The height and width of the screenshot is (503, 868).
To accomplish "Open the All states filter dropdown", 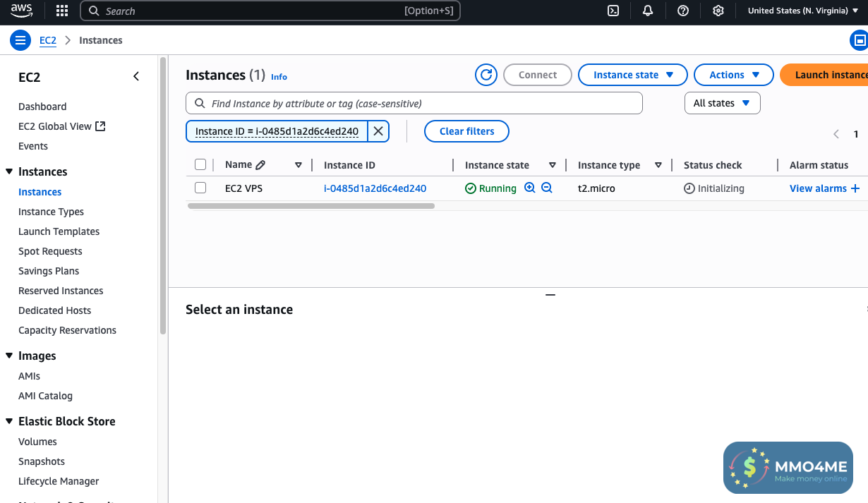I will point(722,103).
